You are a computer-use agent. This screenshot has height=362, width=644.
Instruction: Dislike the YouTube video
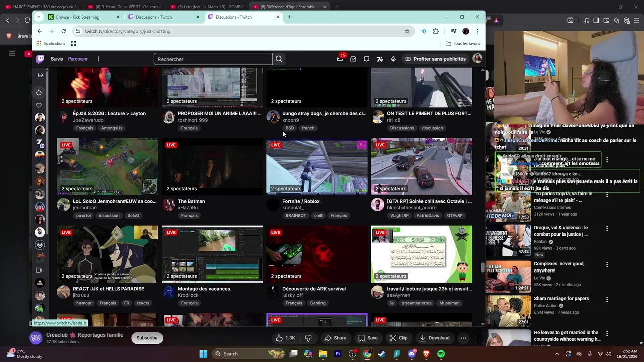(x=308, y=338)
